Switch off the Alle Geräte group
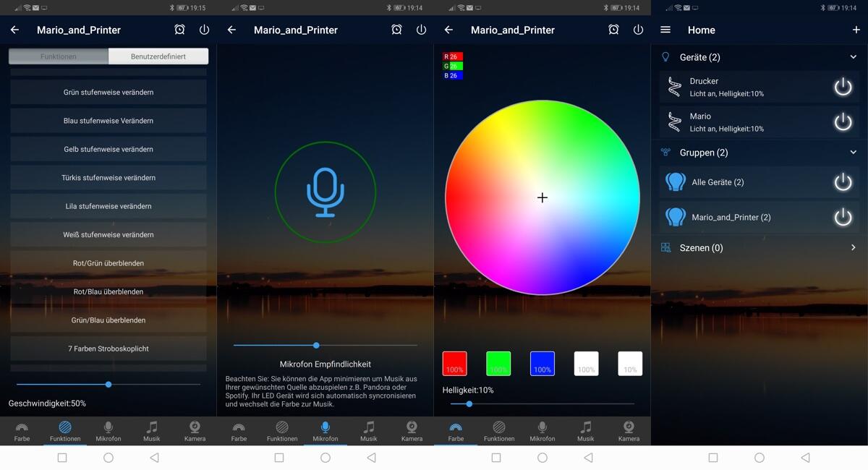This screenshot has width=868, height=470. pos(843,182)
